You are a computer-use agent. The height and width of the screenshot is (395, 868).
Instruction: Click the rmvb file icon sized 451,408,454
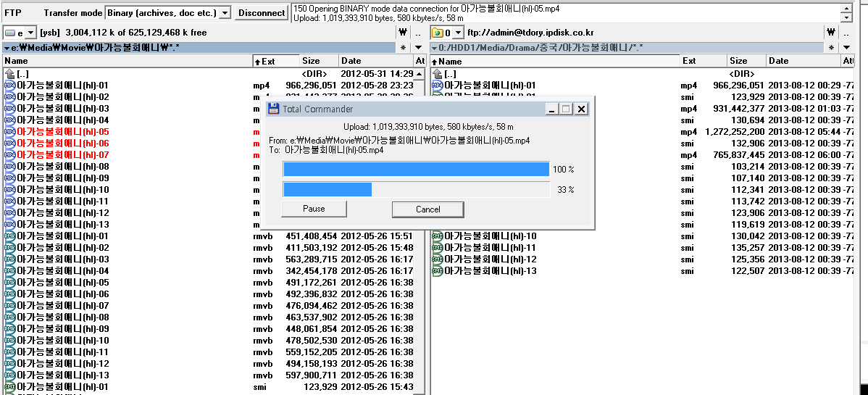tap(10, 236)
